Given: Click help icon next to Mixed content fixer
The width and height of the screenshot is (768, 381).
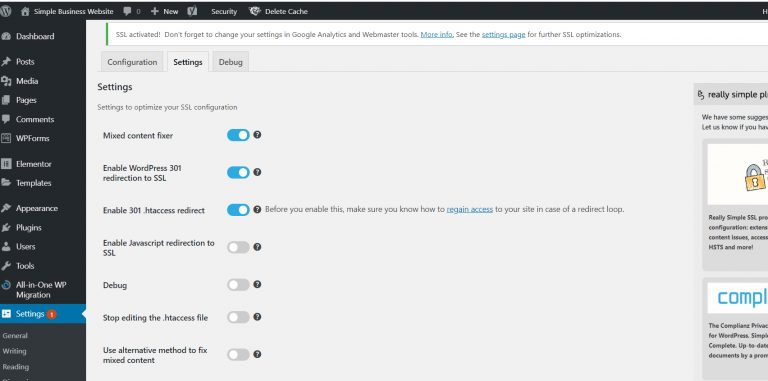Looking at the screenshot, I should tap(257, 135).
